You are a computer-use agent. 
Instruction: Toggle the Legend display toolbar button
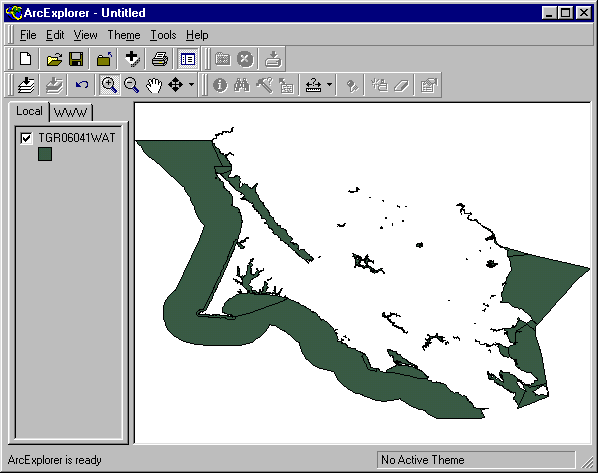(x=188, y=59)
